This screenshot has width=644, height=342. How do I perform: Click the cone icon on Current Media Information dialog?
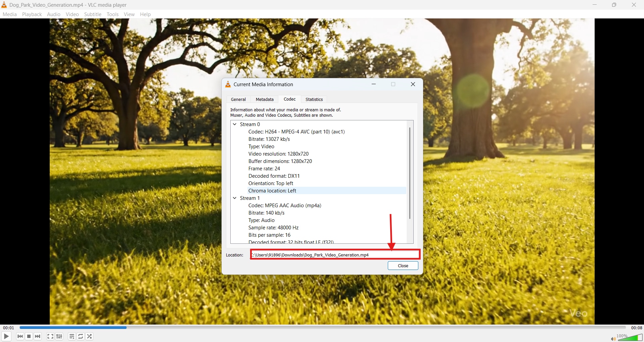pos(228,84)
